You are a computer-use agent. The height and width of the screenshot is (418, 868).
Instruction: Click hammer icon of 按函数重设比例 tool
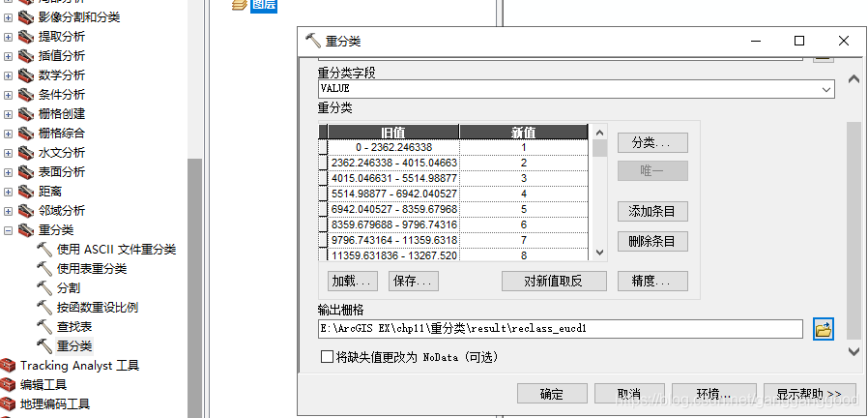[x=44, y=307]
